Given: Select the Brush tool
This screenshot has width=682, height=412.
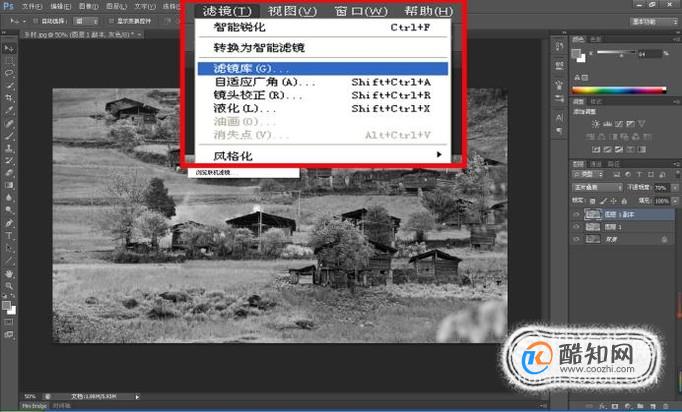Looking at the screenshot, I should click(x=9, y=136).
